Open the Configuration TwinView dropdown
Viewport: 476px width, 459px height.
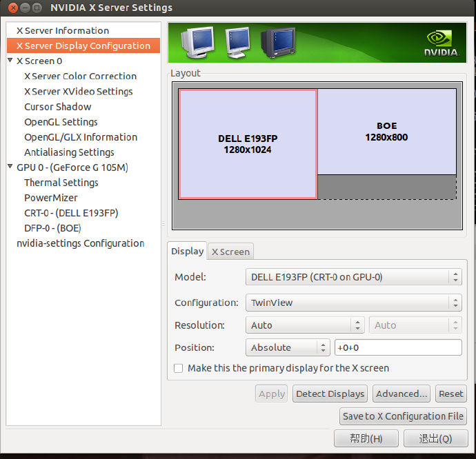click(354, 303)
